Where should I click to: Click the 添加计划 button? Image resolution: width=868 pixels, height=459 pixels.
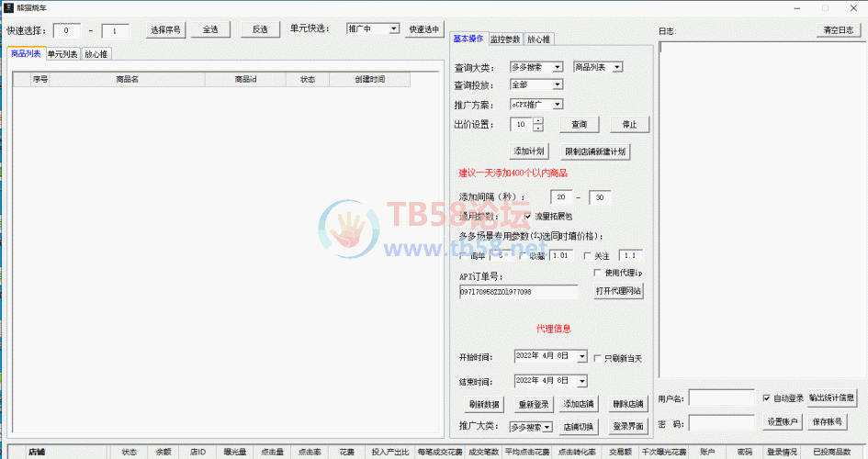pos(529,151)
